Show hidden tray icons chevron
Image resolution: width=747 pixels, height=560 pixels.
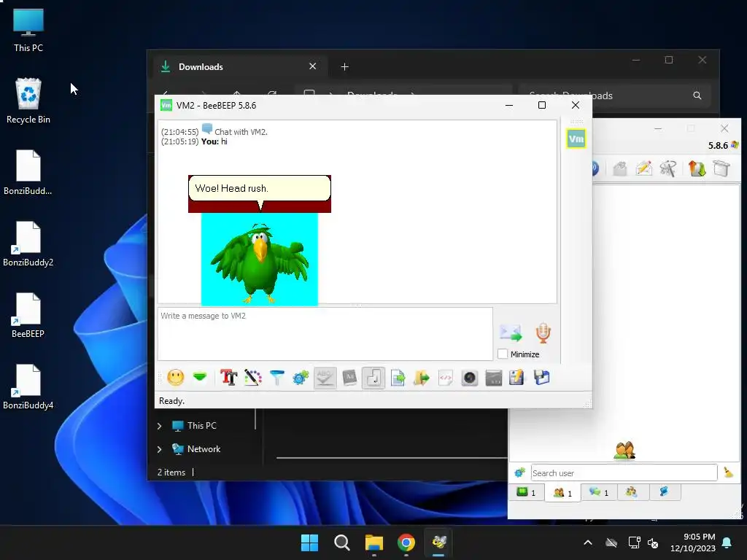coord(588,542)
